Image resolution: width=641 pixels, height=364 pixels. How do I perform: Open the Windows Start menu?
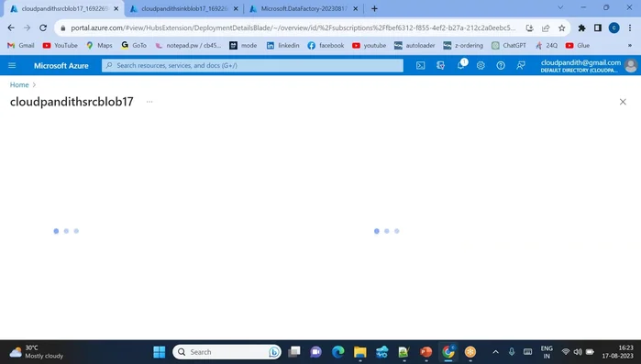click(159, 352)
